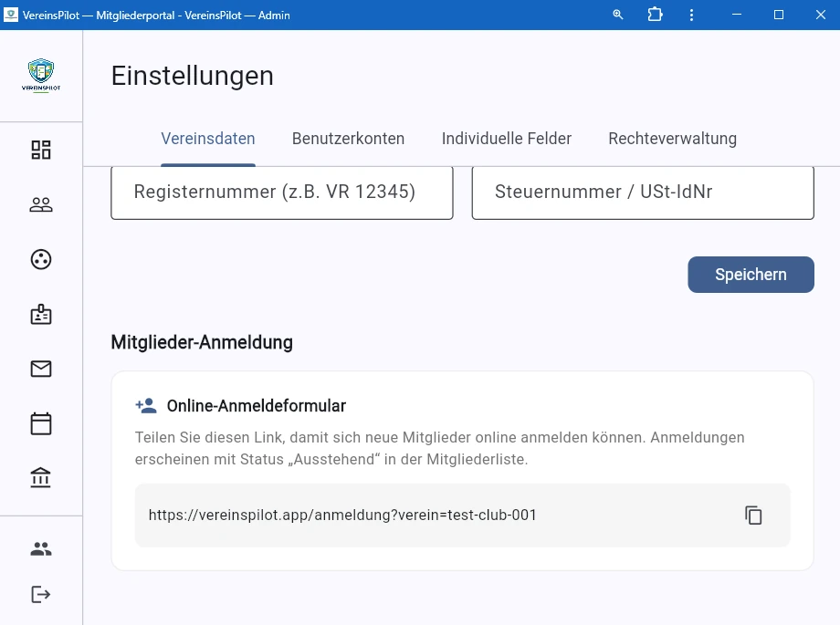
Task: Open the Dashboard via the grid icon
Action: tap(40, 150)
